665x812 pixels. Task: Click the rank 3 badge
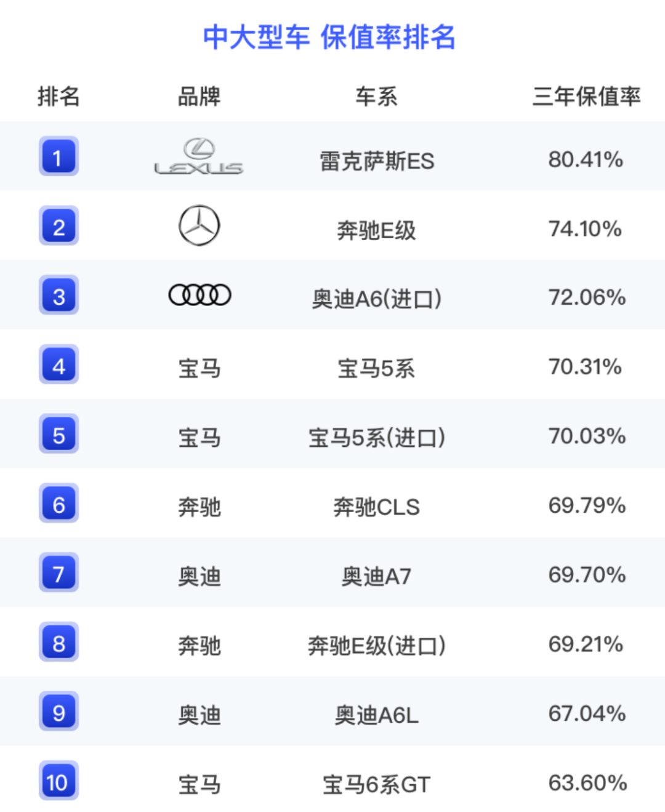[58, 295]
